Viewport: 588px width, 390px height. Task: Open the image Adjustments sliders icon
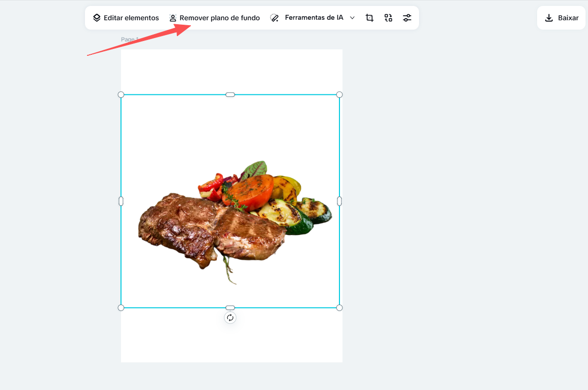(407, 17)
